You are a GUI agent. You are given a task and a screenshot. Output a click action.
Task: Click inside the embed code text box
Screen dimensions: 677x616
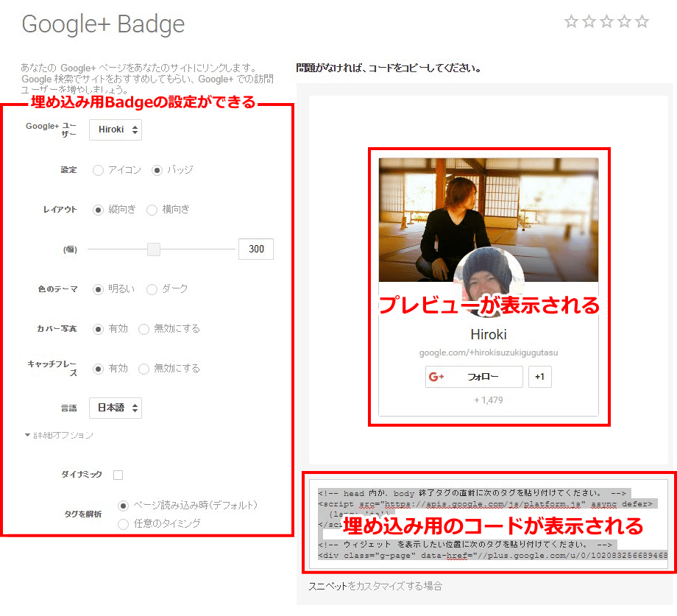pyautogui.click(x=489, y=524)
